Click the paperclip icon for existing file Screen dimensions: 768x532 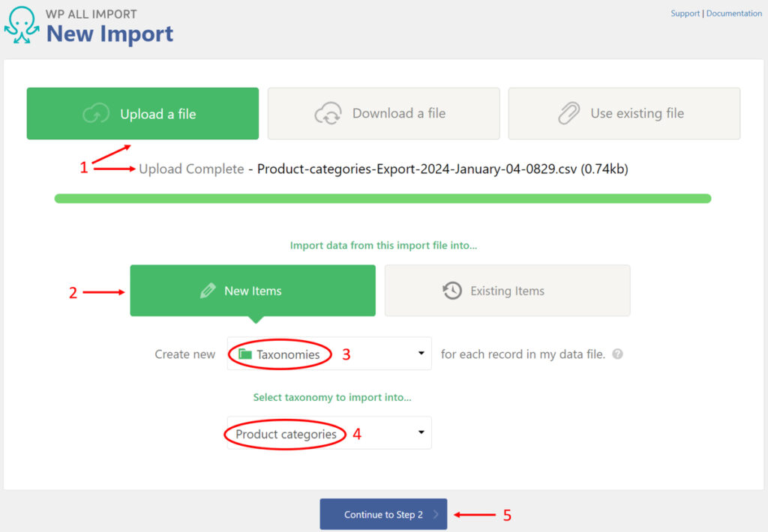(568, 113)
